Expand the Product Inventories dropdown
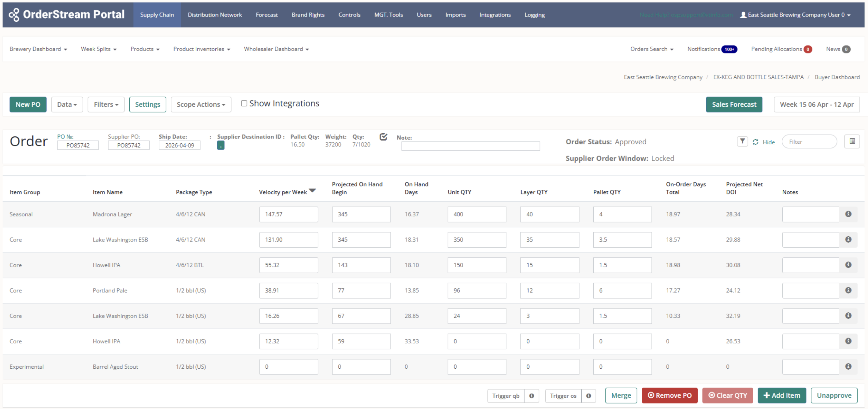Screen dimensions: 868x409 (202, 49)
